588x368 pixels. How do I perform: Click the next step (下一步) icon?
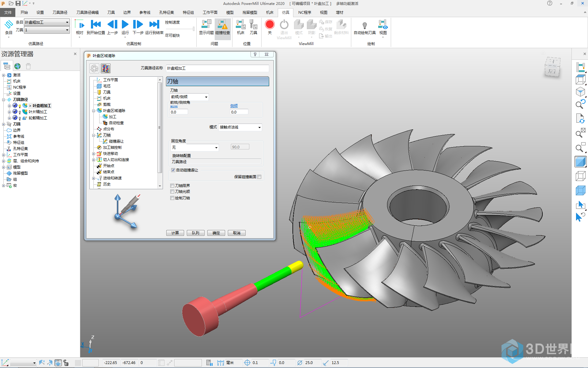pyautogui.click(x=138, y=25)
